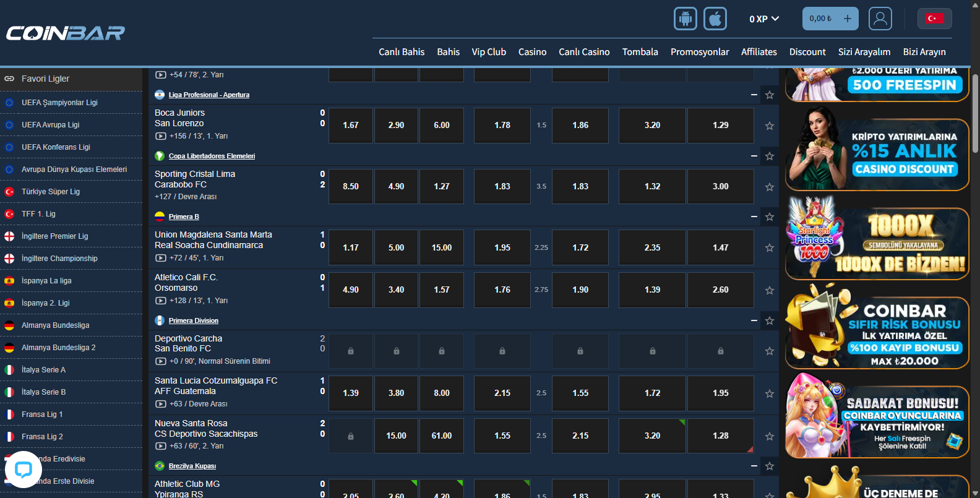Open the live chat support bubble
Viewport: 980px width, 498px height.
[24, 470]
